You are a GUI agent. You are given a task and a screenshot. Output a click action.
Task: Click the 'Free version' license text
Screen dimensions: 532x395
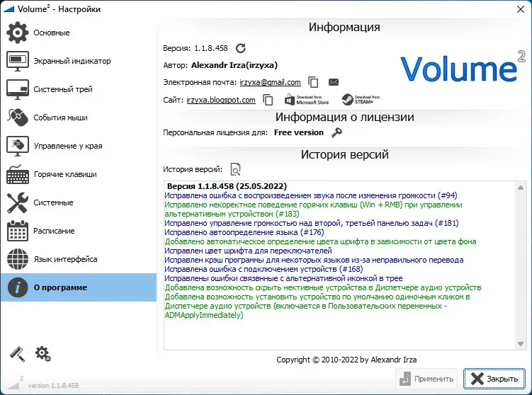point(298,132)
